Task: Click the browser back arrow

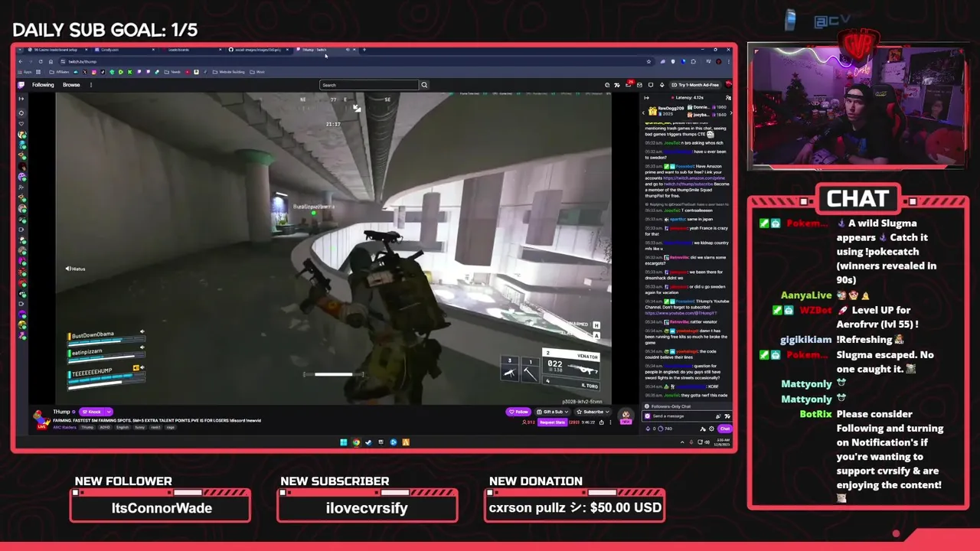Action: [21, 61]
